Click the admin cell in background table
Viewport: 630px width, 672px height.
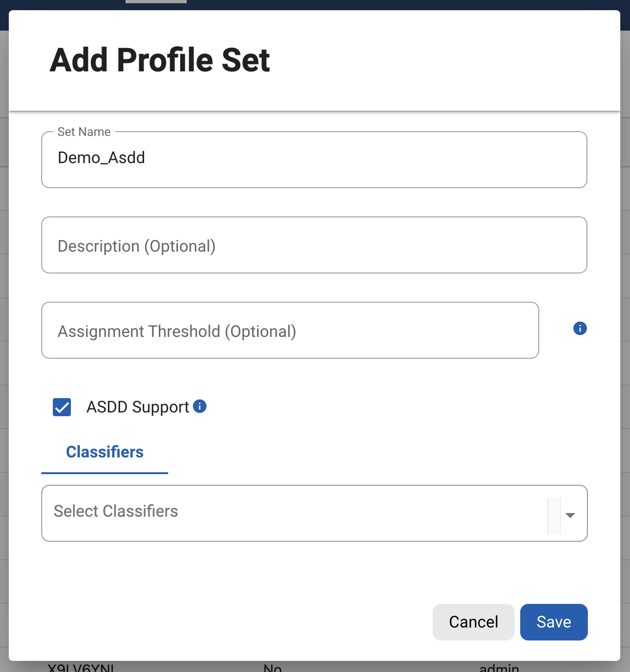coord(499,667)
